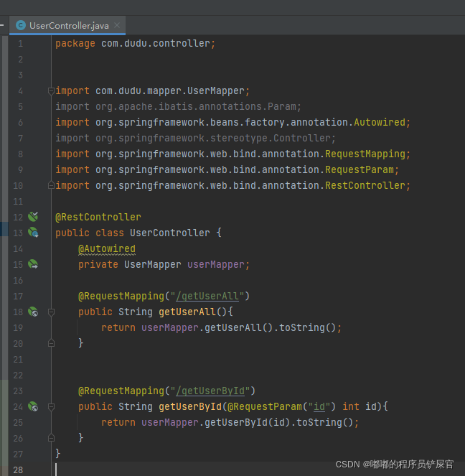Click the RequestParam import on line 9
This screenshot has width=465, height=476.
(227, 169)
